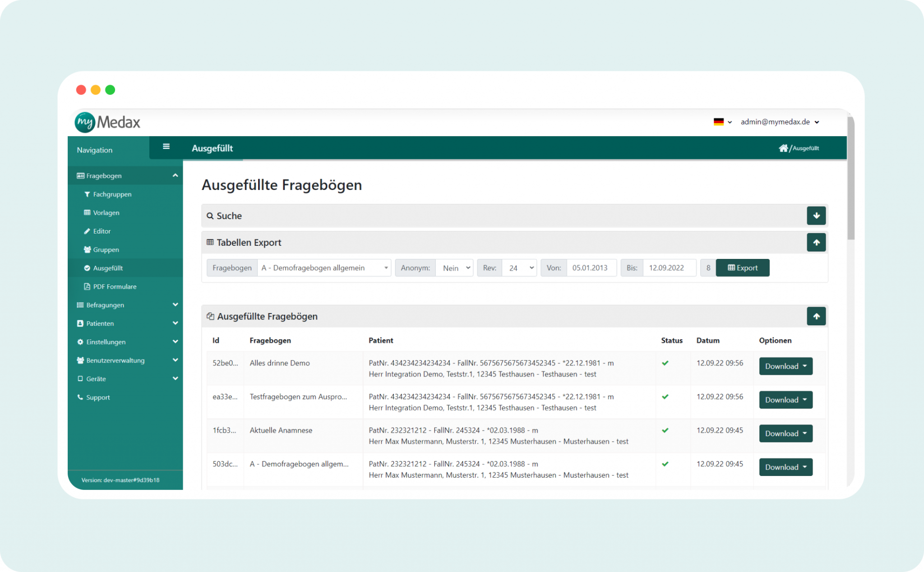Click the Editor pencil icon
The height and width of the screenshot is (572, 924).
pos(87,231)
